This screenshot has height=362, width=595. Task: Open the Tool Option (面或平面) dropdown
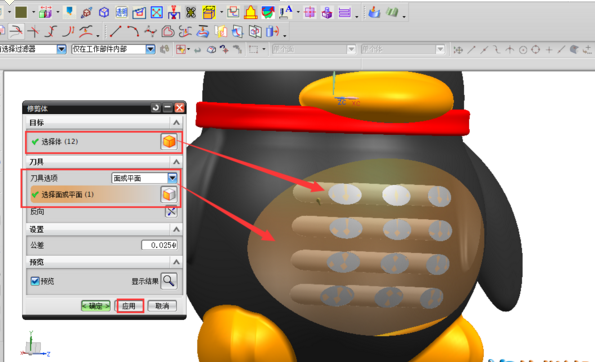[172, 178]
